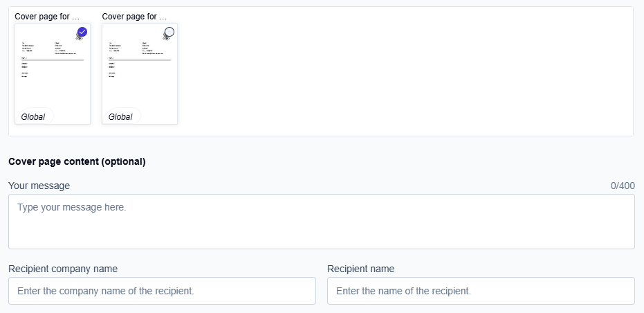644x313 pixels.
Task: Click the divider line in first cover preview
Action: pos(53,60)
